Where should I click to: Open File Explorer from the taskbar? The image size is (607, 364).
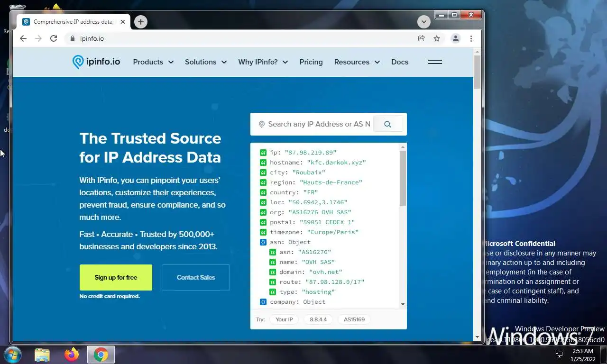(x=42, y=355)
